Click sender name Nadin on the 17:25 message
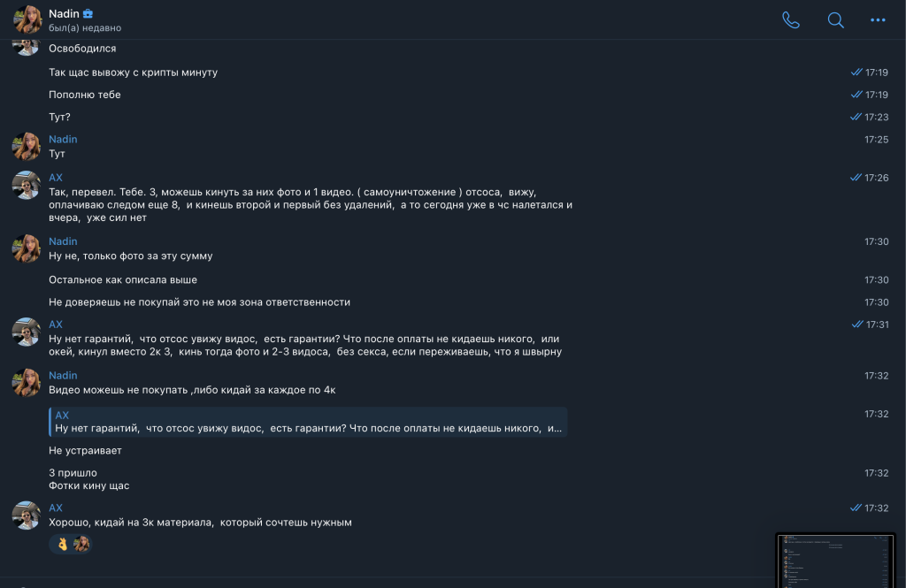This screenshot has width=906, height=588. [x=63, y=140]
